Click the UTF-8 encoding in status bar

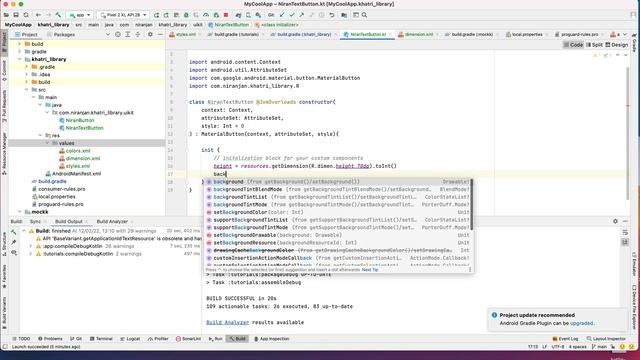[558, 347]
